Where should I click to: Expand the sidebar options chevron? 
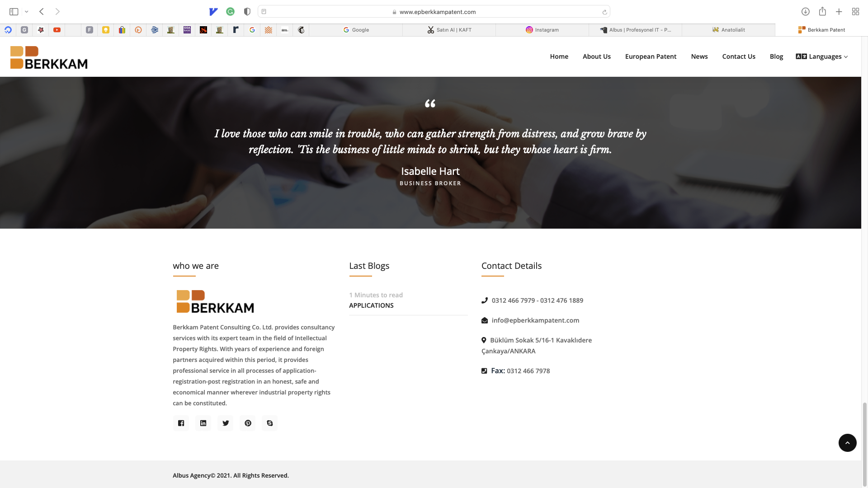pos(27,12)
